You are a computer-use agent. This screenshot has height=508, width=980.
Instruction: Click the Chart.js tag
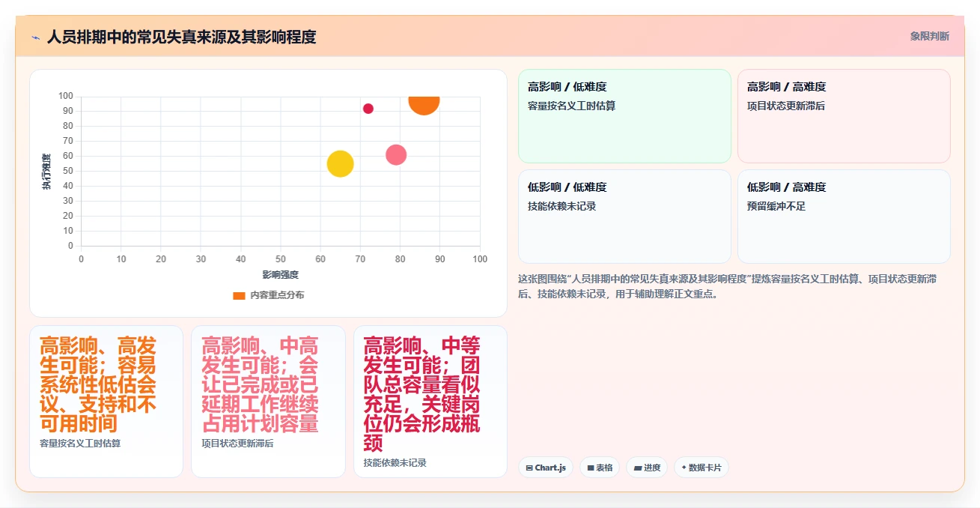click(546, 468)
